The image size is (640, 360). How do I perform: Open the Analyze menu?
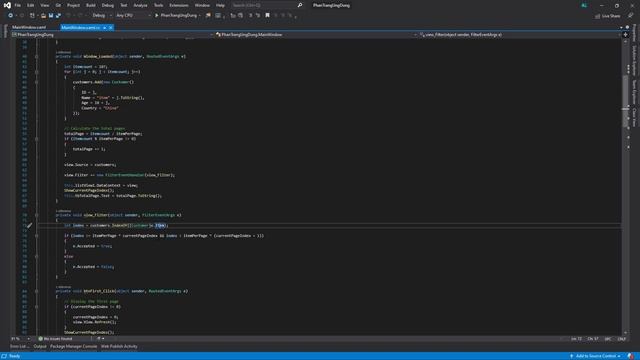[140, 5]
